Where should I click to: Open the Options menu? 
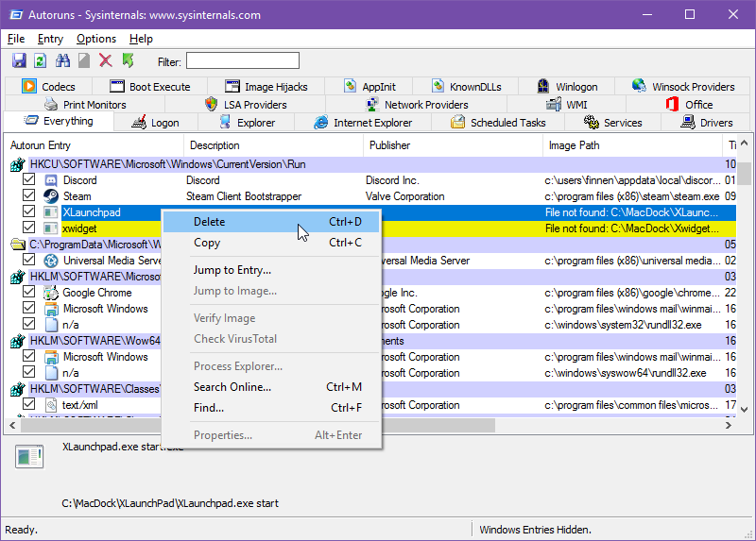click(96, 39)
